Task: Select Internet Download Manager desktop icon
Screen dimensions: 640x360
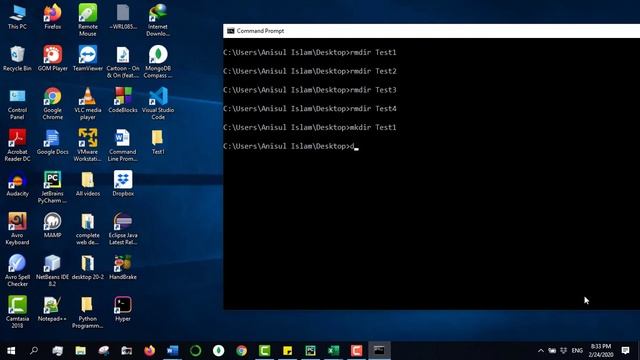Action: click(158, 20)
